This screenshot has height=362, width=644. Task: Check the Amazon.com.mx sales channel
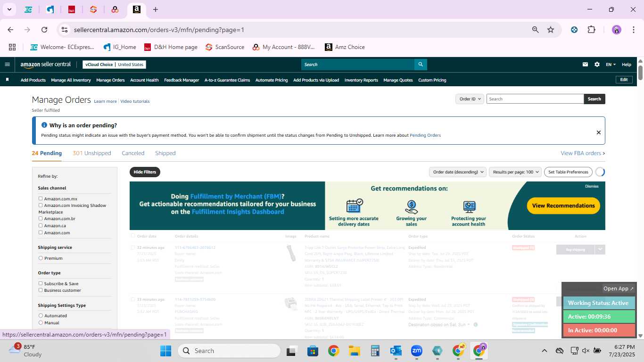pyautogui.click(x=41, y=199)
